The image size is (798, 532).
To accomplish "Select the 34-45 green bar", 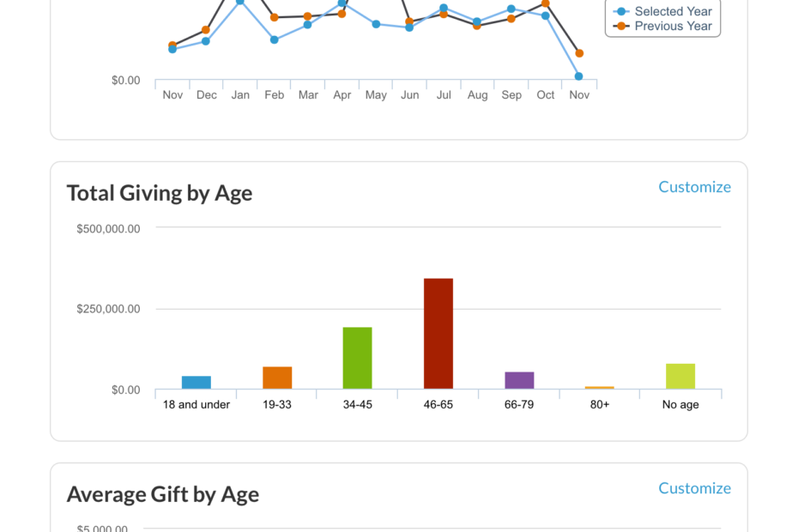I will point(357,358).
